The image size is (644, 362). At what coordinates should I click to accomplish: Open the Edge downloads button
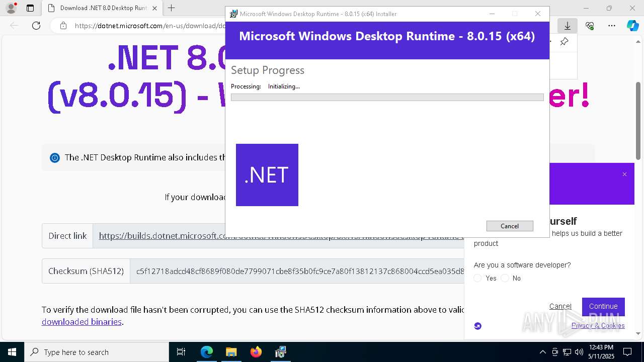point(568,26)
